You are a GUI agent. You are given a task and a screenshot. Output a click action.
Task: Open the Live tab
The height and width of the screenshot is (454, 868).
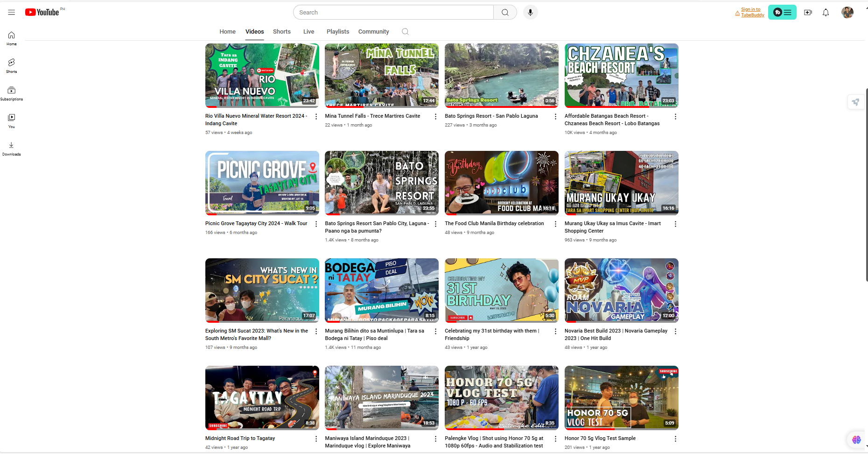[x=308, y=32]
